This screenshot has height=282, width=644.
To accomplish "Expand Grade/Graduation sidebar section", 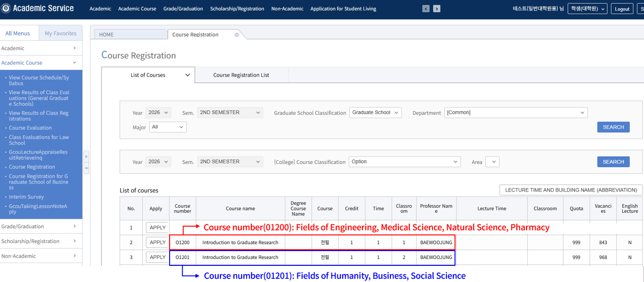I will 41,226.
